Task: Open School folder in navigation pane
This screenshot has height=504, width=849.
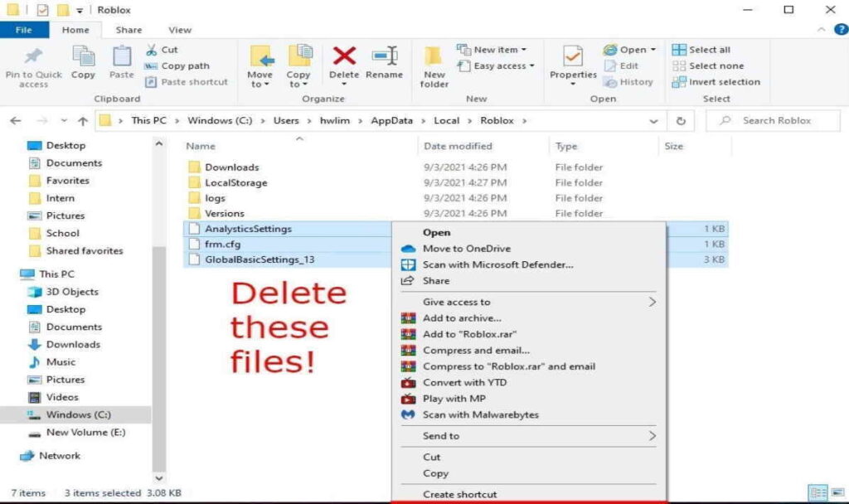Action: pos(63,233)
